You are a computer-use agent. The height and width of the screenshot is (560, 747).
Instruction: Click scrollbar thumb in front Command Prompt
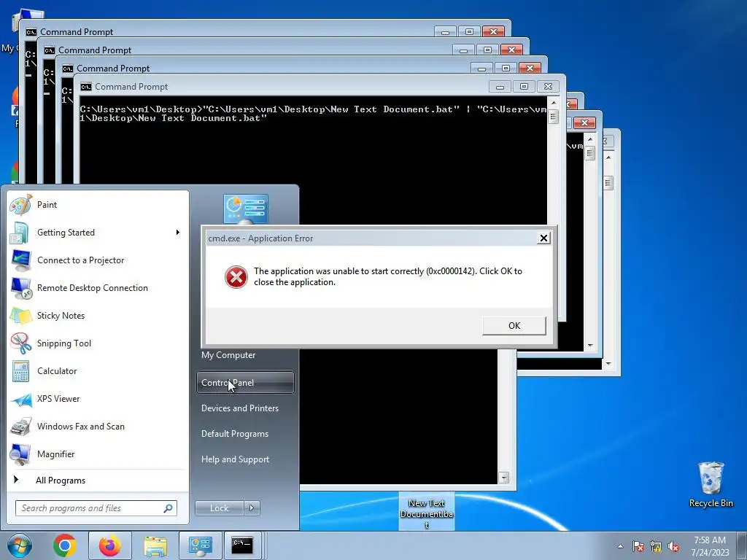(553, 117)
